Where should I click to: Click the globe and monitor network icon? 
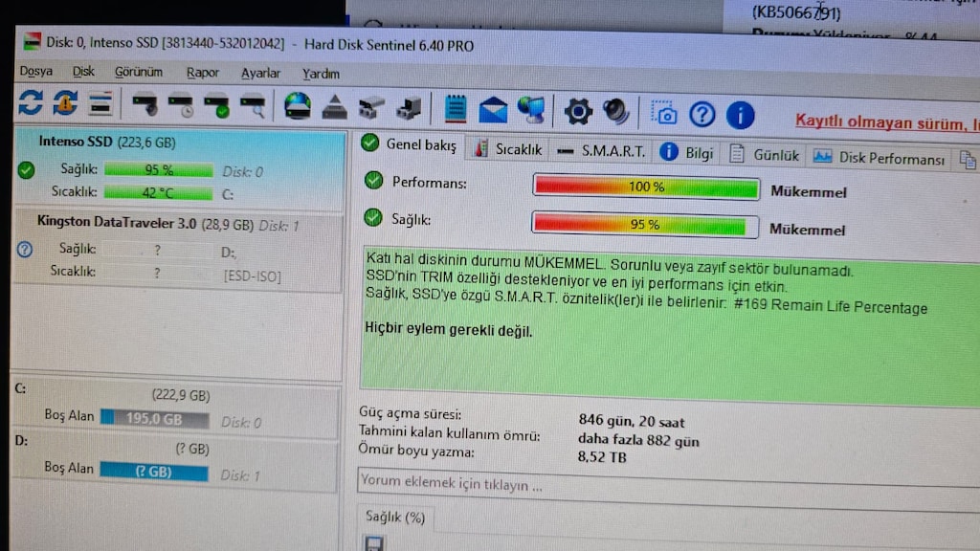point(531,110)
